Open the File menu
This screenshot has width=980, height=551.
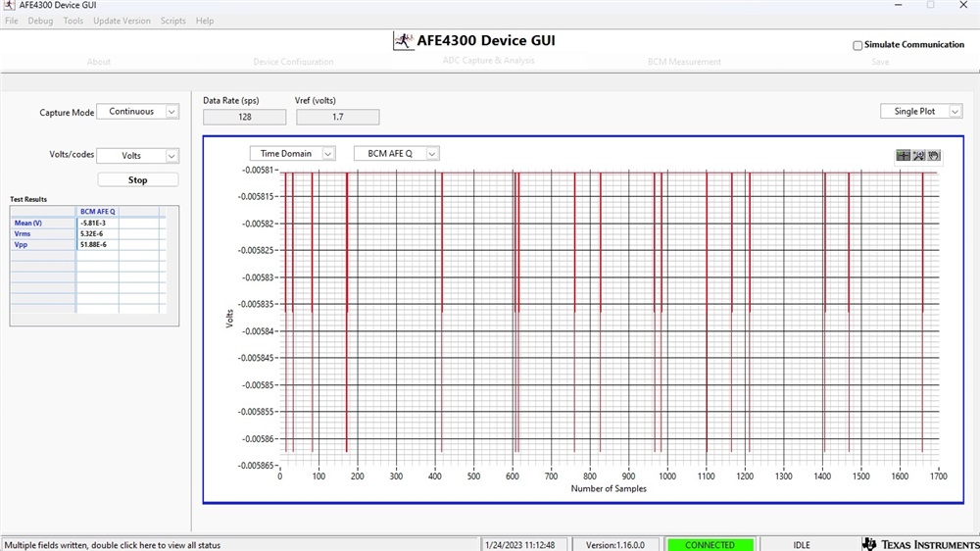pyautogui.click(x=11, y=21)
